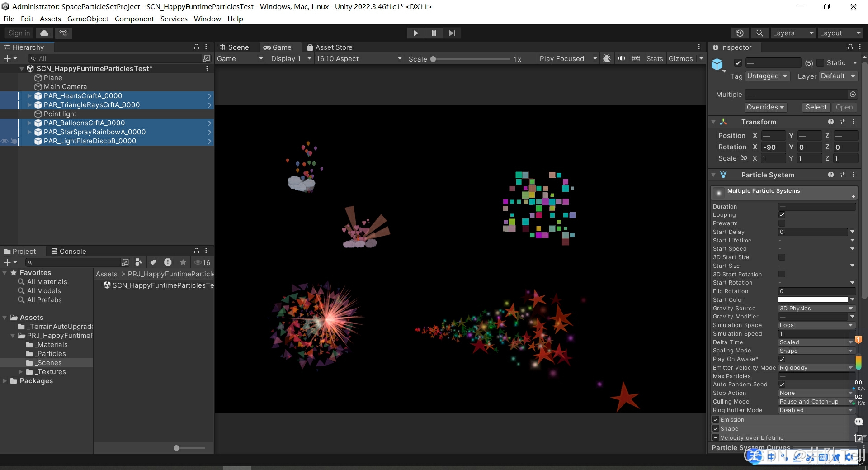Toggle the GameObject active checkbox in Inspector
This screenshot has height=470, width=868.
click(738, 63)
